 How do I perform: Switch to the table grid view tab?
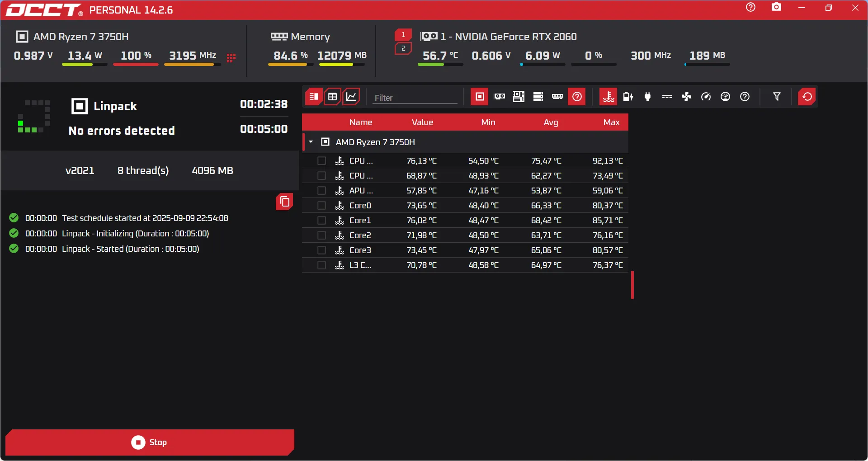pos(332,97)
